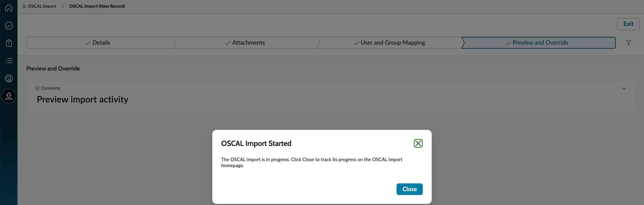Viewport: 644px width, 205px height.
Task: Select the OSCAL Import upload sidebar icon
Action: click(9, 96)
